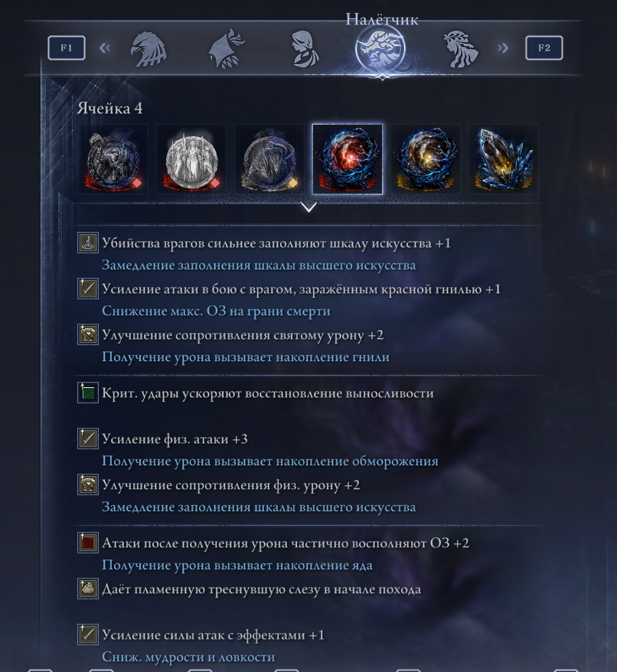617x672 pixels.
Task: Expand relic list with the down chevron
Action: click(308, 207)
